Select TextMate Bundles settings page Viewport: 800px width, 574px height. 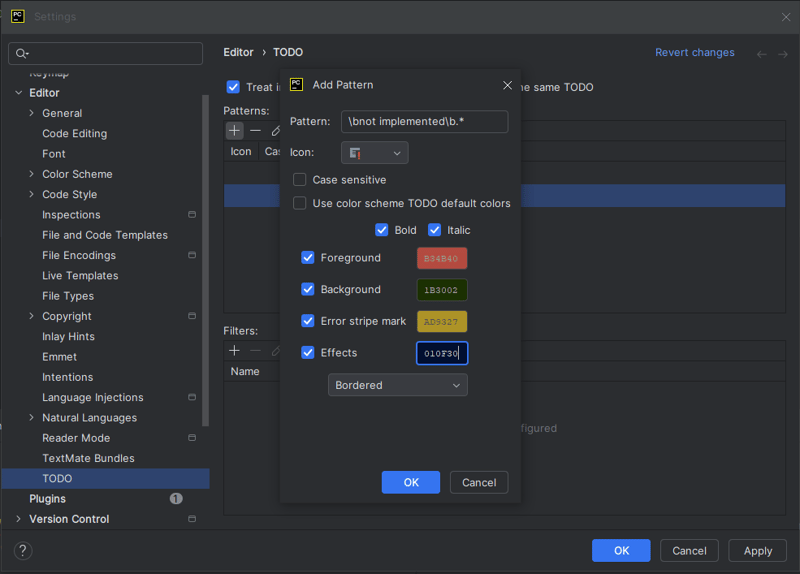[x=88, y=458]
